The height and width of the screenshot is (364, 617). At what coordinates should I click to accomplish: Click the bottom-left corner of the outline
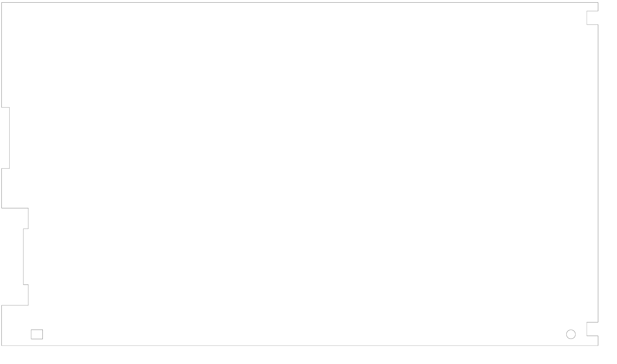[1, 346]
